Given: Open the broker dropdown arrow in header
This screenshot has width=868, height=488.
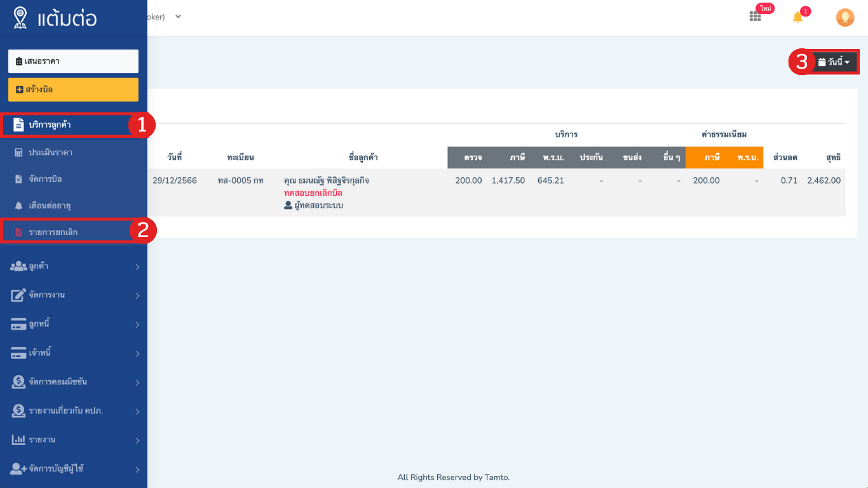Looking at the screenshot, I should (x=178, y=17).
